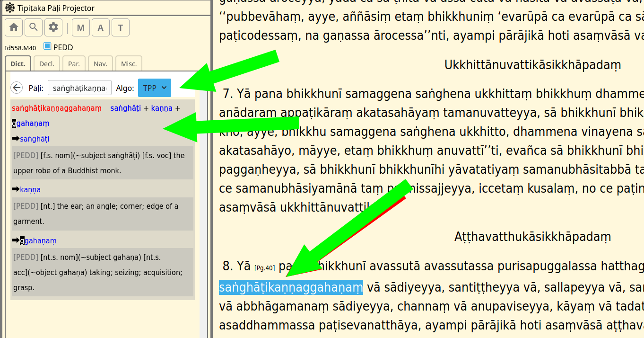
Task: Open settings using the gear icon
Action: click(x=53, y=27)
